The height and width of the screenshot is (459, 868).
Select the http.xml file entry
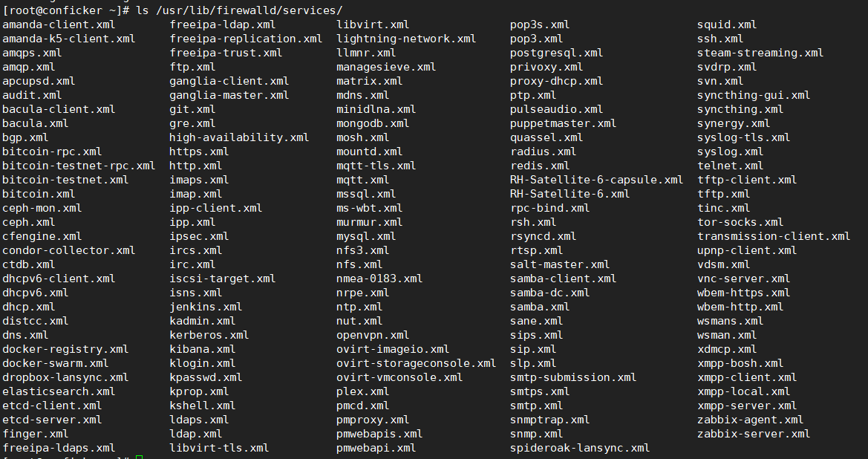pos(195,166)
